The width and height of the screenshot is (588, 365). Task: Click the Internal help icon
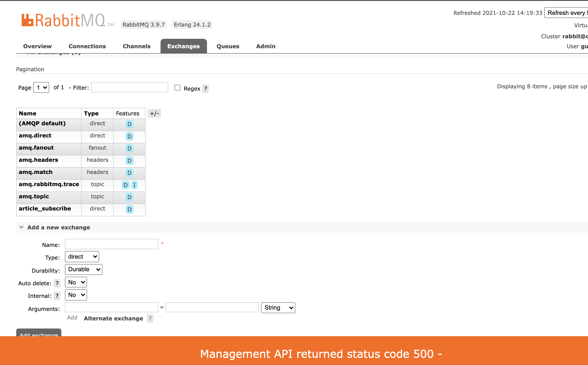[57, 296]
